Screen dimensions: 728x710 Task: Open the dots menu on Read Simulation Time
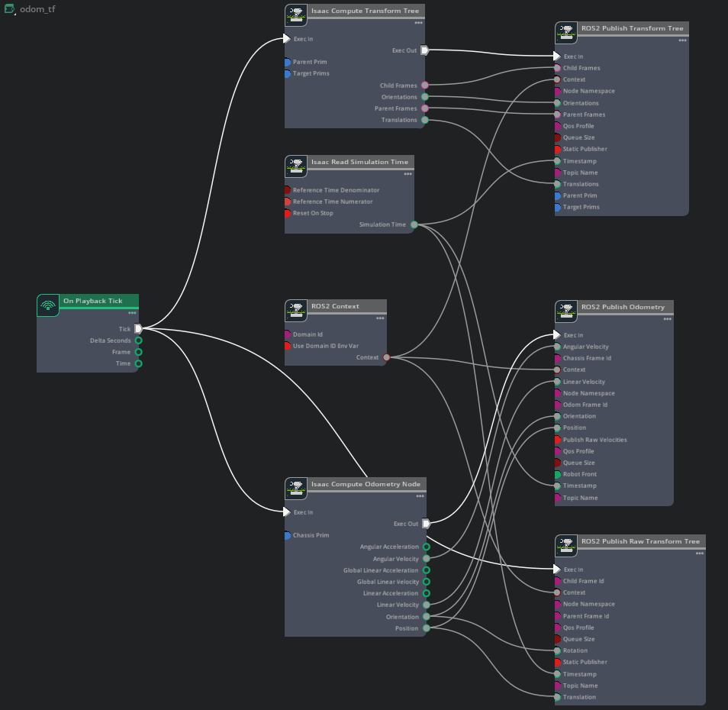[407, 174]
